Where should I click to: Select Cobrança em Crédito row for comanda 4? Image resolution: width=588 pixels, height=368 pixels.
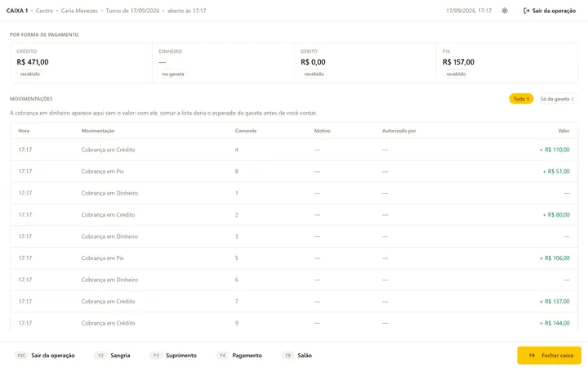click(294, 150)
